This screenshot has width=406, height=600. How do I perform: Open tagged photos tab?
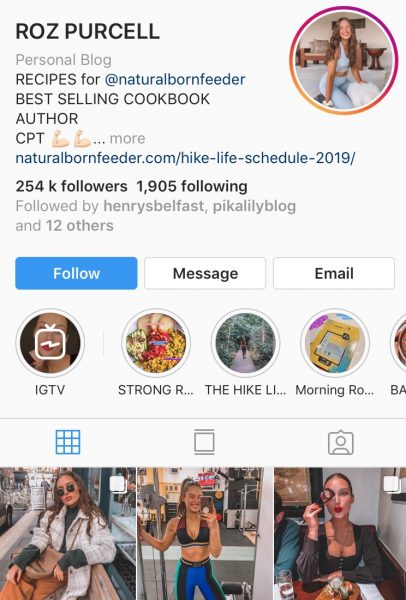pyautogui.click(x=341, y=442)
